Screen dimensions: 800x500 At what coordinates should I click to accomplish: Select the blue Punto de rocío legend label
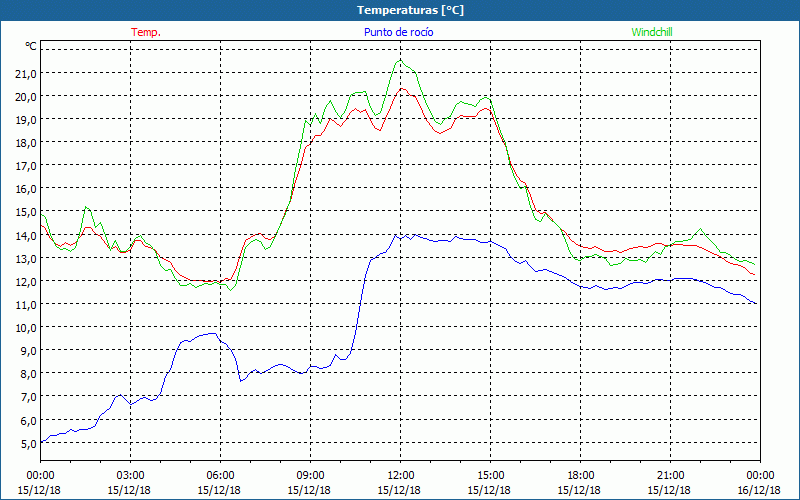click(398, 32)
